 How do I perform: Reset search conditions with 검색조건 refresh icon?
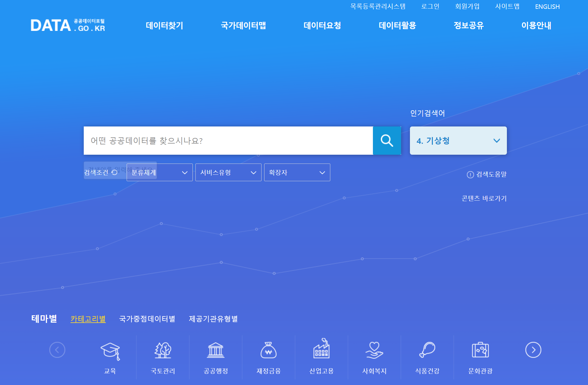[x=115, y=173]
